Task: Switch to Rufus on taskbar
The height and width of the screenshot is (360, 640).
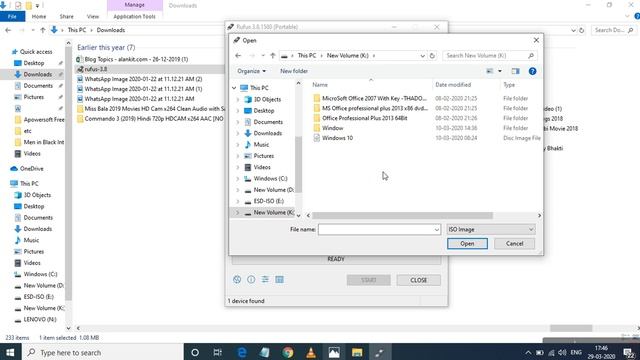Action: click(380, 352)
